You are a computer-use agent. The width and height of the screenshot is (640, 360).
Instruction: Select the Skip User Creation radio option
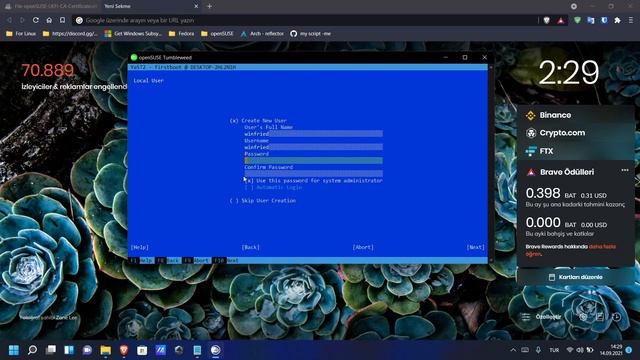tap(262, 200)
